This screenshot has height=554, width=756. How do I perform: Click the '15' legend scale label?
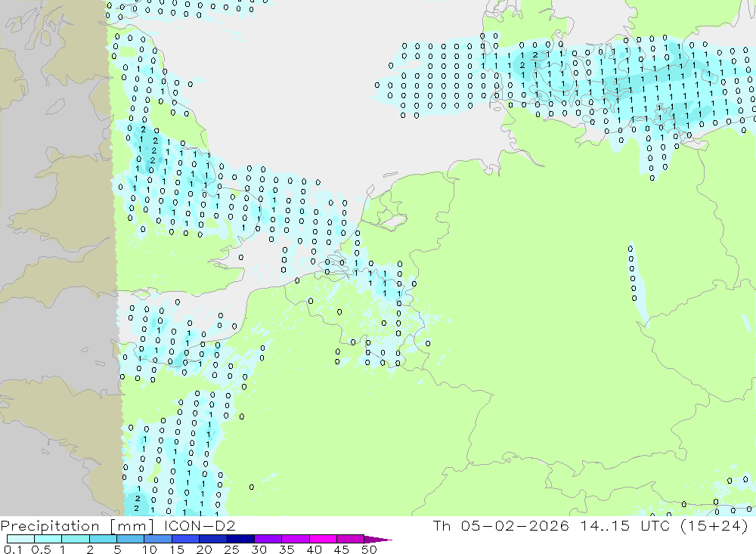(x=177, y=549)
